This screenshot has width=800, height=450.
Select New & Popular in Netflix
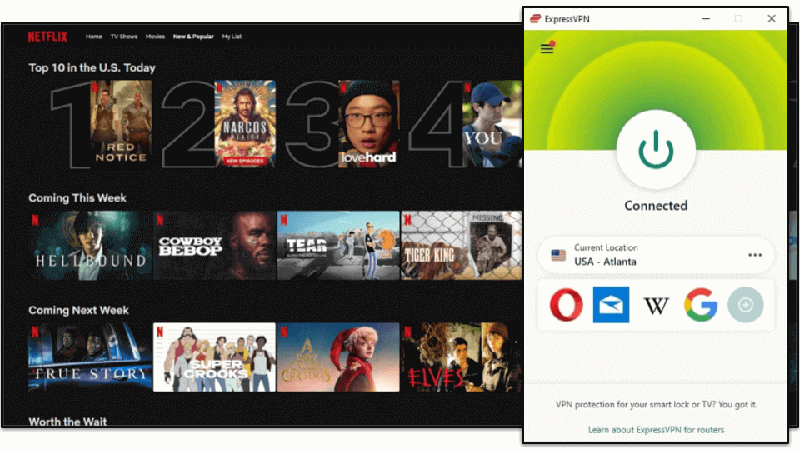pyautogui.click(x=193, y=37)
